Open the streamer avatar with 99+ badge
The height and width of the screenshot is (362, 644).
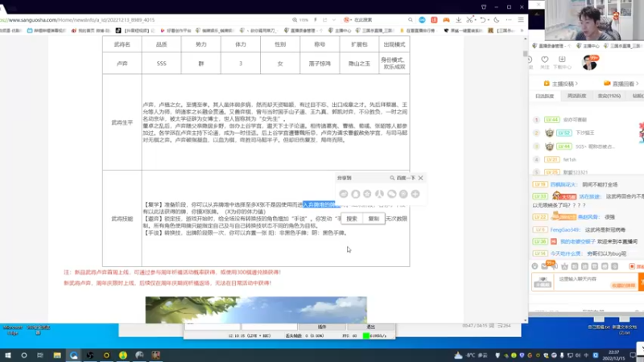pyautogui.click(x=590, y=63)
